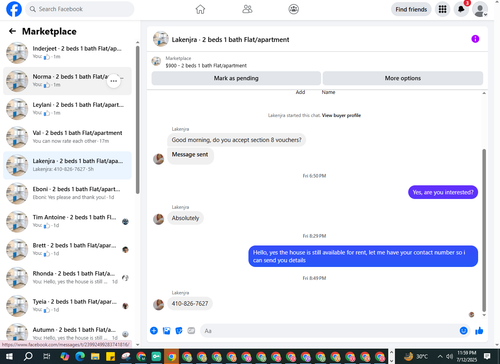Open Windows notification center icon
Screen dimensions: 500x364
pos(487,356)
